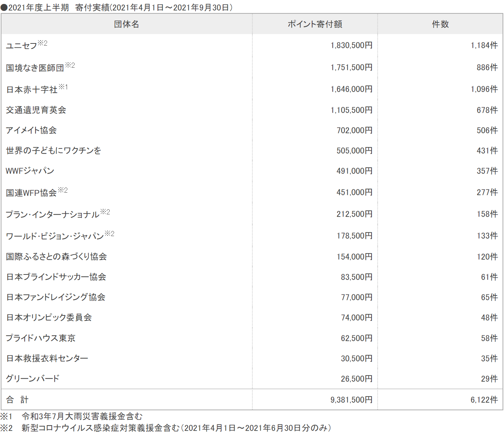Select the ユニセフ row name
The width and height of the screenshot is (504, 432).
click(21, 46)
